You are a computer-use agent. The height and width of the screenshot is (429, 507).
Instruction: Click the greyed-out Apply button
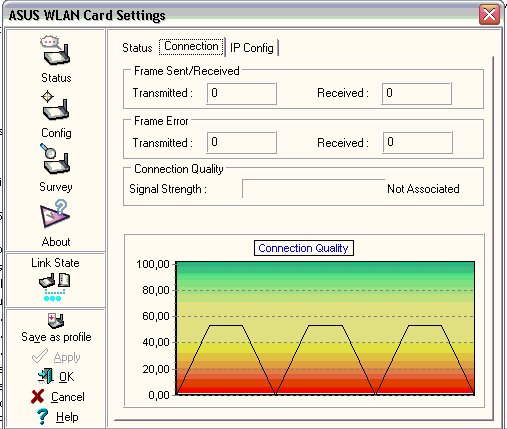click(x=56, y=357)
